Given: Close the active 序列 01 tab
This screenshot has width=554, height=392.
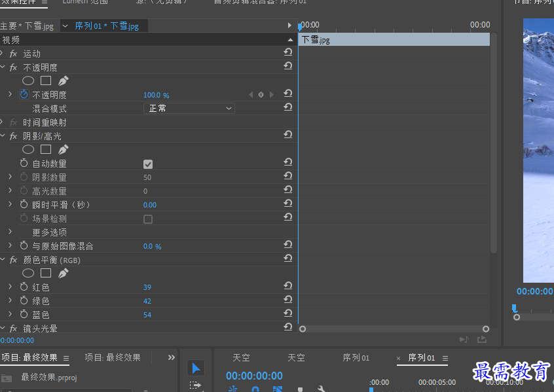Looking at the screenshot, I should click(x=399, y=359).
